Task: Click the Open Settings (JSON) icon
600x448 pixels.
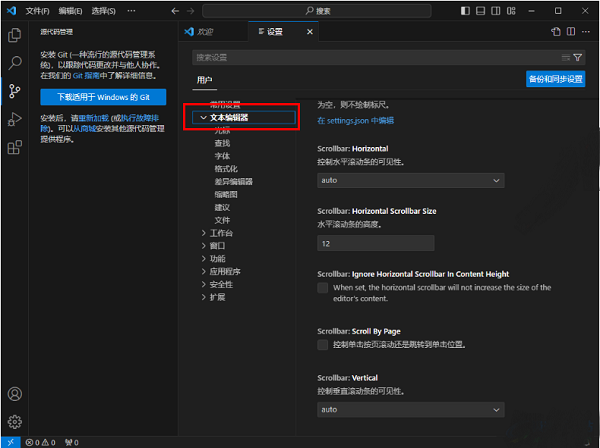Action: [x=557, y=32]
